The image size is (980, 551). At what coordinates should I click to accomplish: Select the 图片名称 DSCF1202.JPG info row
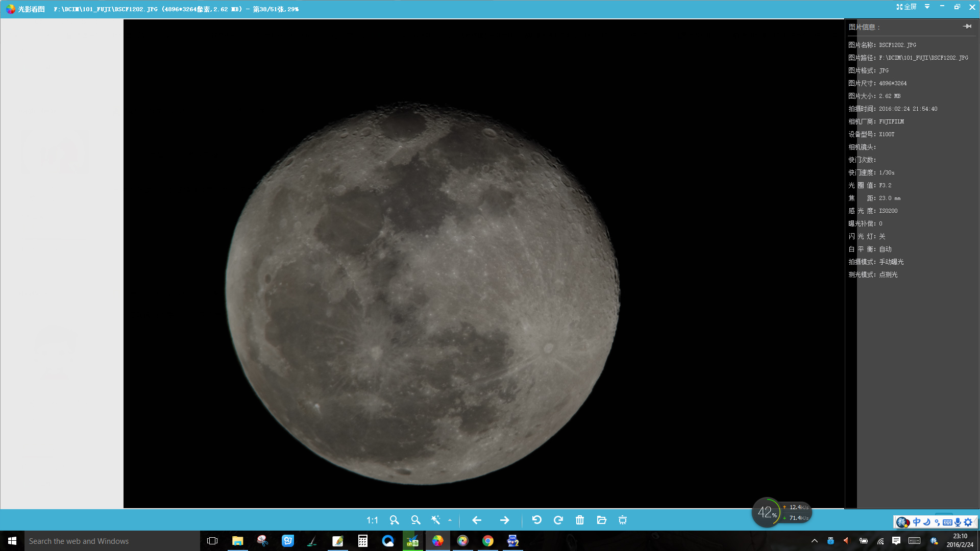coord(882,45)
